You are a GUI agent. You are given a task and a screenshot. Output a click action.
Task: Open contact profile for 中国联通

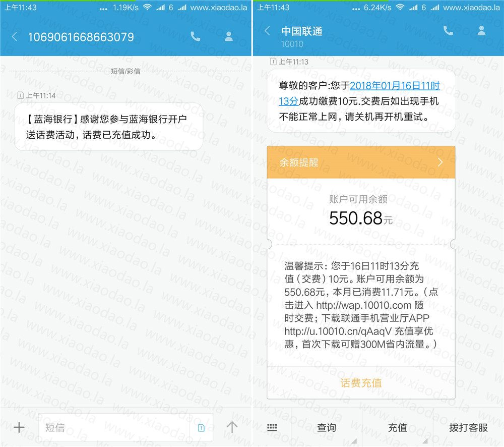pyautogui.click(x=481, y=31)
